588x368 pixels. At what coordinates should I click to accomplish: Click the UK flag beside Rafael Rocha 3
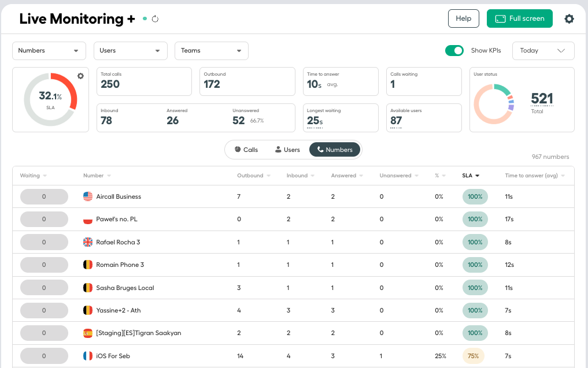[88, 242]
